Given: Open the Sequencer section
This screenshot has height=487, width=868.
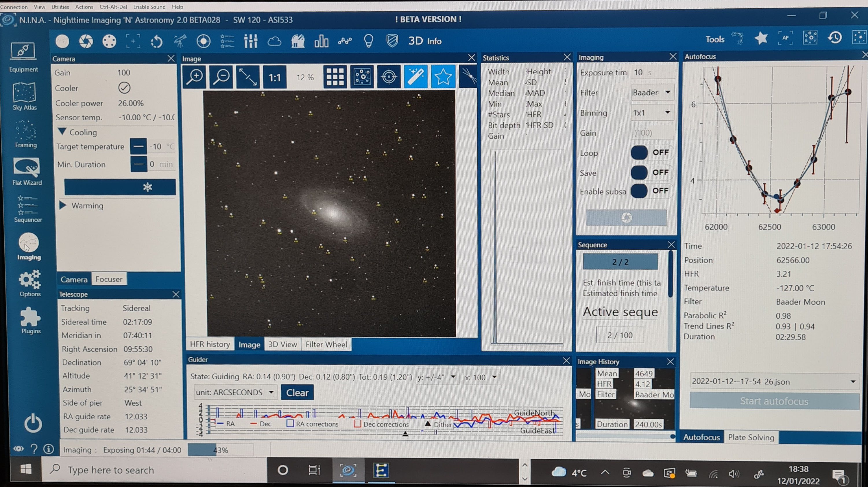Looking at the screenshot, I should (28, 209).
